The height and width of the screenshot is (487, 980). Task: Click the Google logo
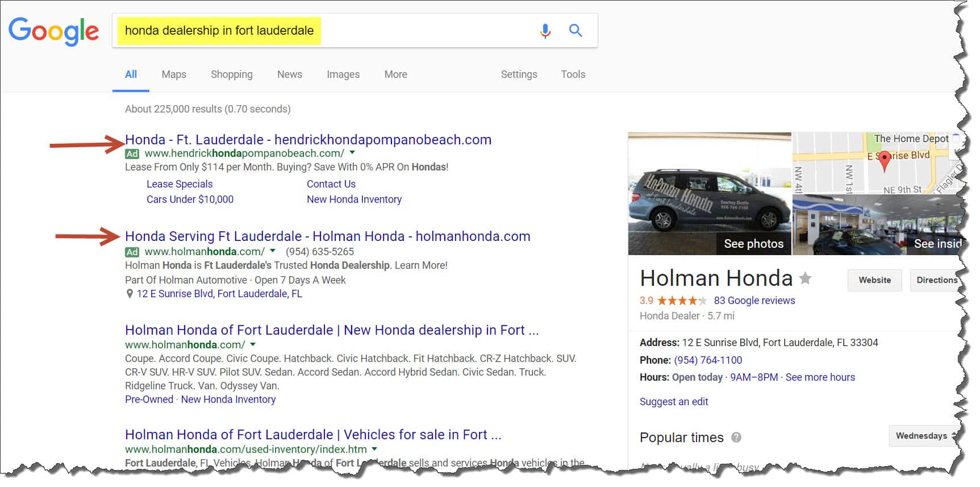53,31
